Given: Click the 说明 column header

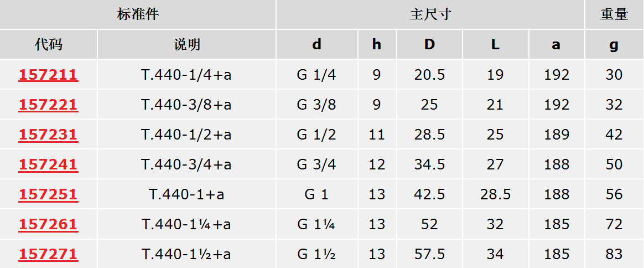Looking at the screenshot, I should [186, 45].
